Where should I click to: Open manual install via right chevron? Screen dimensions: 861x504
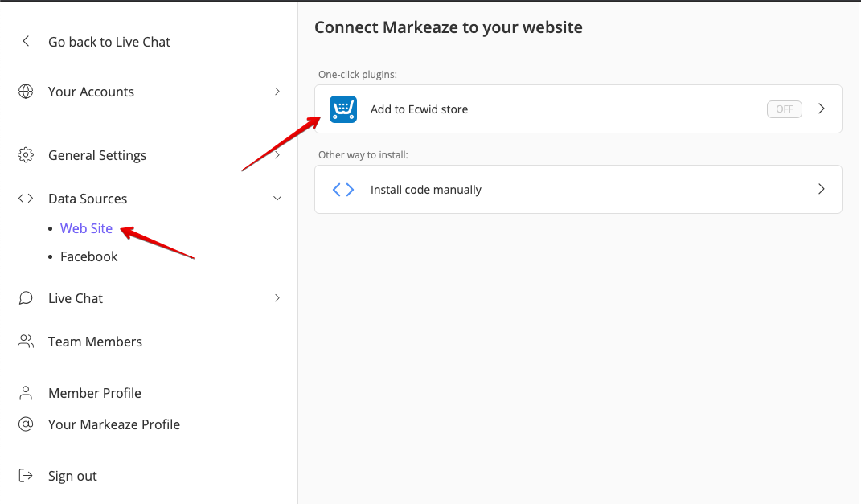click(822, 189)
